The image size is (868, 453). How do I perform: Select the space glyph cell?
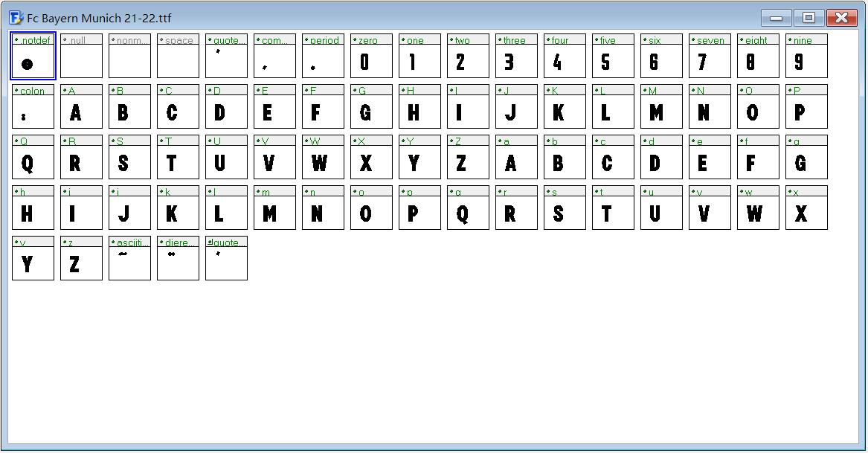179,56
